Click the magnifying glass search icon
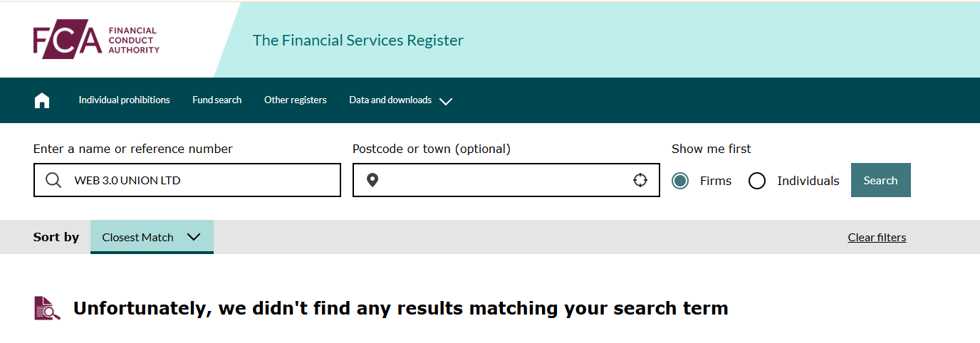This screenshot has height=343, width=980. (x=53, y=180)
